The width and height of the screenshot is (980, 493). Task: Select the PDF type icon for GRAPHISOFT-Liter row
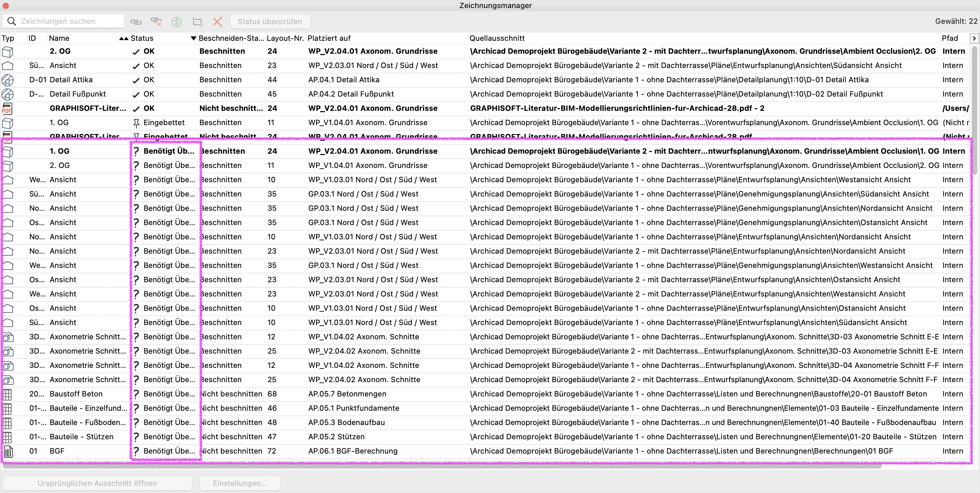(x=7, y=108)
